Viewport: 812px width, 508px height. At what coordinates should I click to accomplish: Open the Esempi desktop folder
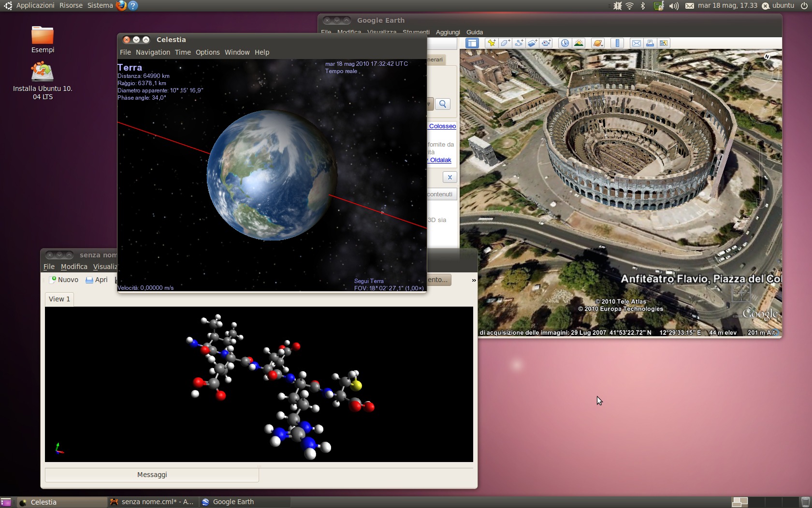pos(43,40)
